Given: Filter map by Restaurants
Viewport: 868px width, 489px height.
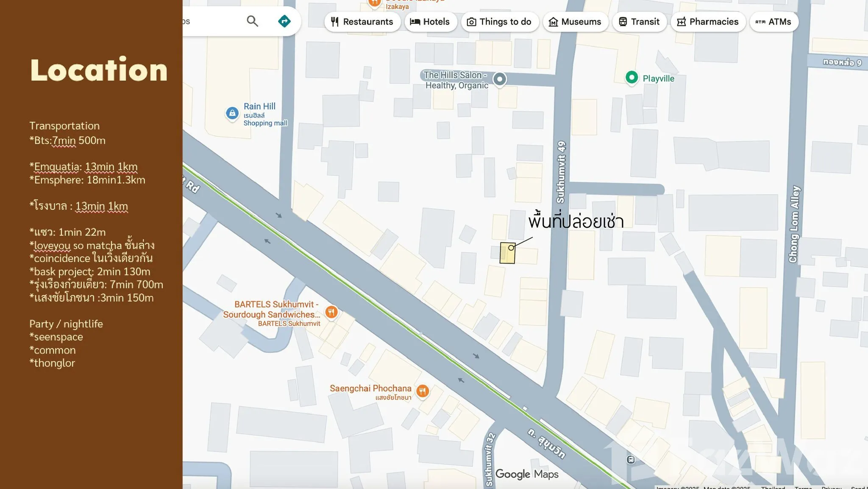Looking at the screenshot, I should [x=362, y=22].
